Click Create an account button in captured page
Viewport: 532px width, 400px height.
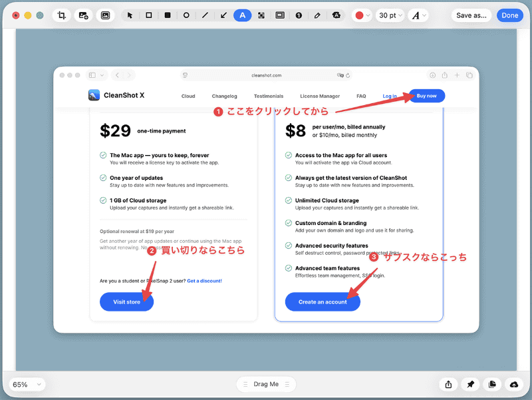323,302
